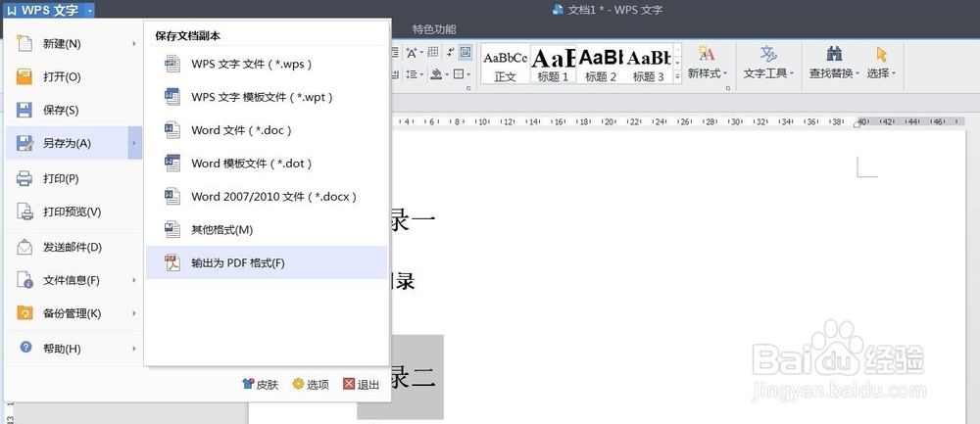
Task: Open 选项 settings at menu bottom
Action: pos(311,385)
